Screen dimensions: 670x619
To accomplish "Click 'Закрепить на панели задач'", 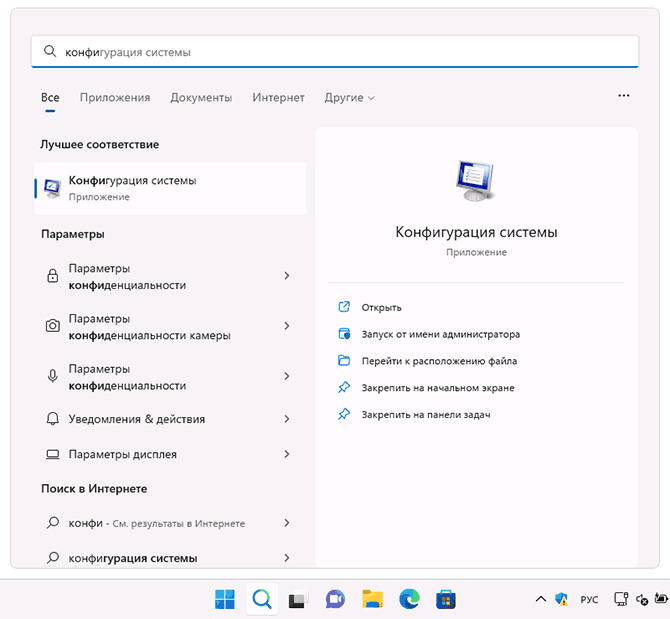I will coord(426,415).
